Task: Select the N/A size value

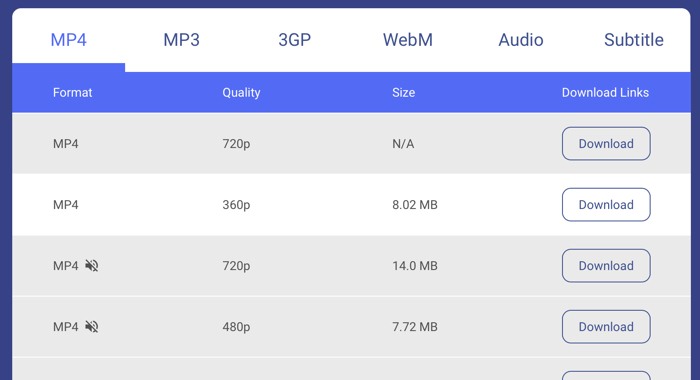Action: tap(403, 144)
